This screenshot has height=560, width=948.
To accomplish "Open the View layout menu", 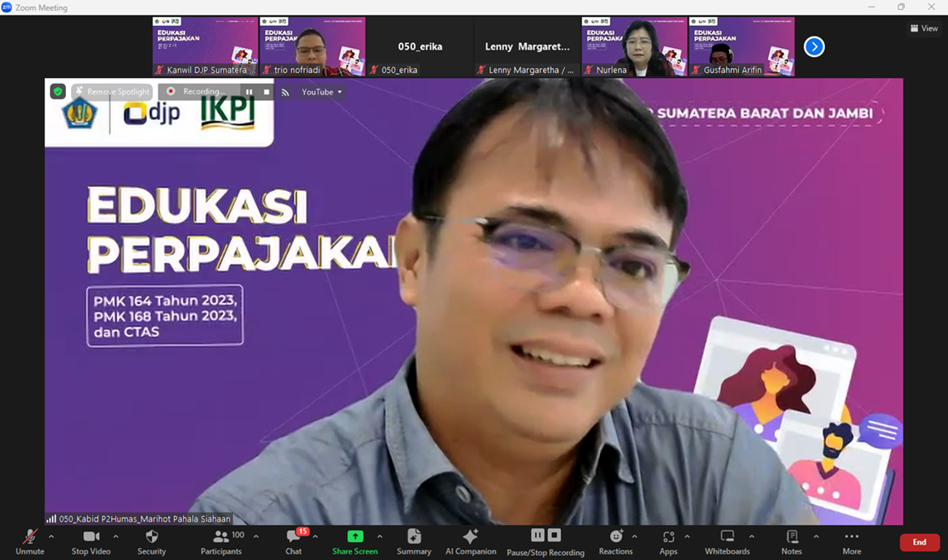I will click(924, 28).
